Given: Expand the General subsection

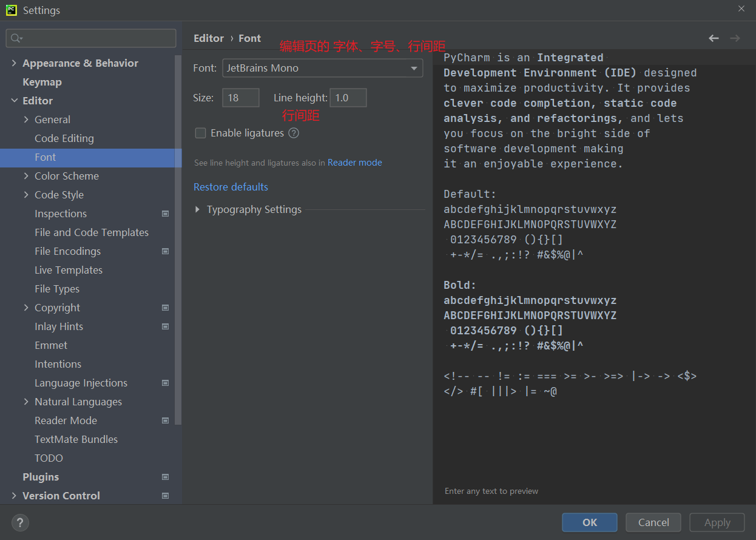Looking at the screenshot, I should (26, 120).
